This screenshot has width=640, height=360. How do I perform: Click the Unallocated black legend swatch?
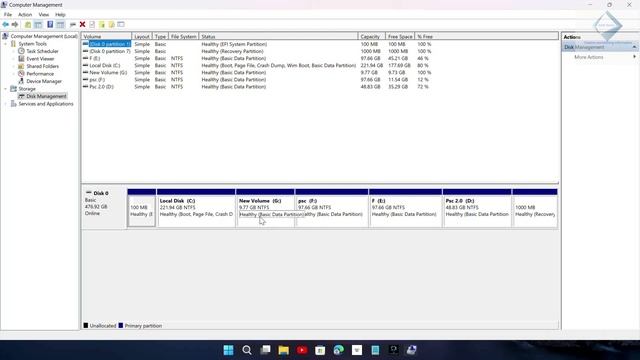coord(86,325)
